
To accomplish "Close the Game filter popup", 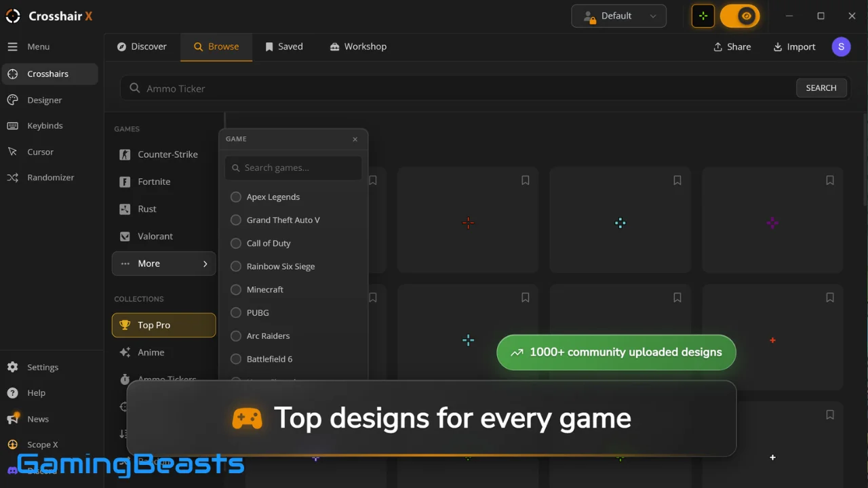I will click(355, 139).
